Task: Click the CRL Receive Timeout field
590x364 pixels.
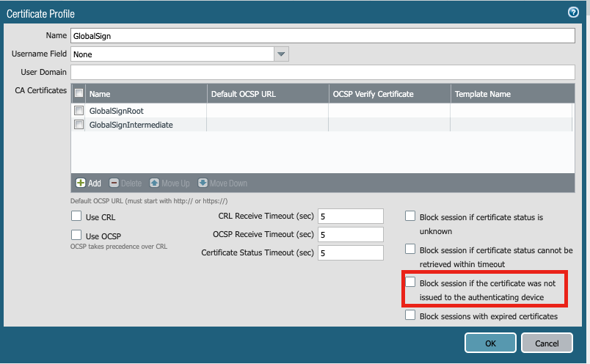Action: tap(350, 216)
